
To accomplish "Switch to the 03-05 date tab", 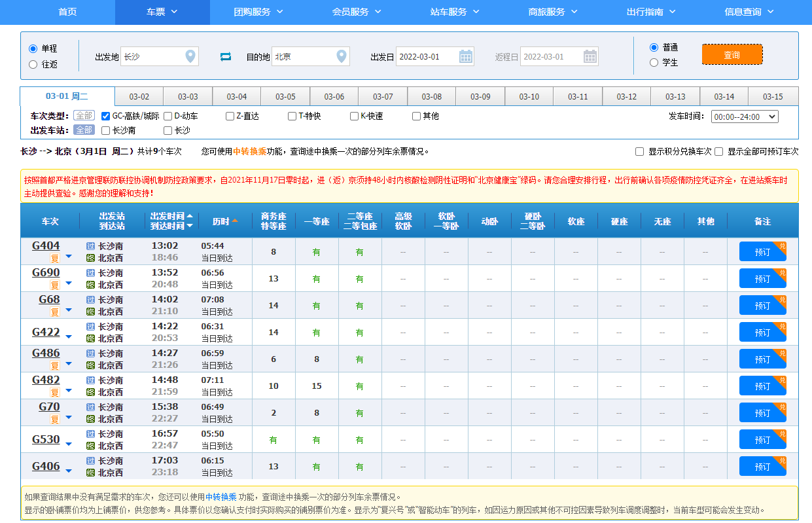I will pyautogui.click(x=285, y=96).
